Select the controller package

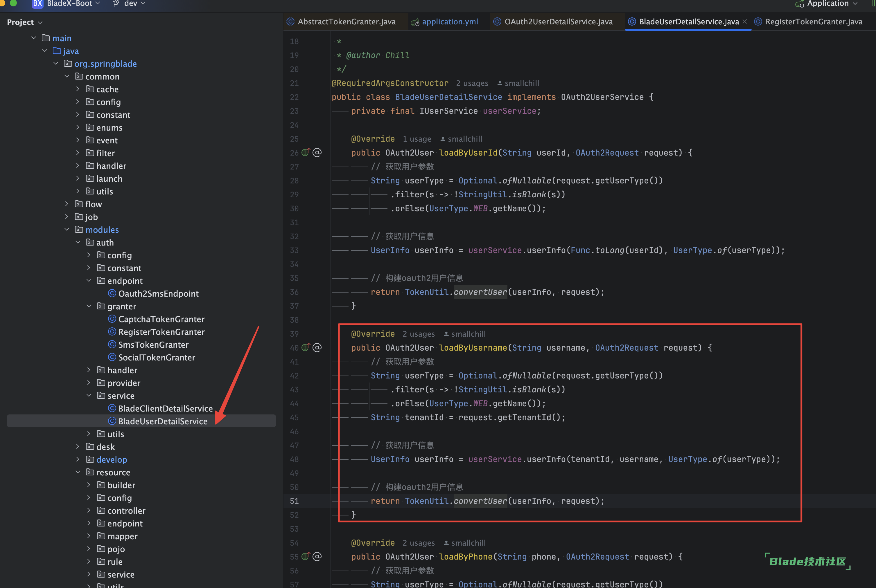tap(121, 511)
